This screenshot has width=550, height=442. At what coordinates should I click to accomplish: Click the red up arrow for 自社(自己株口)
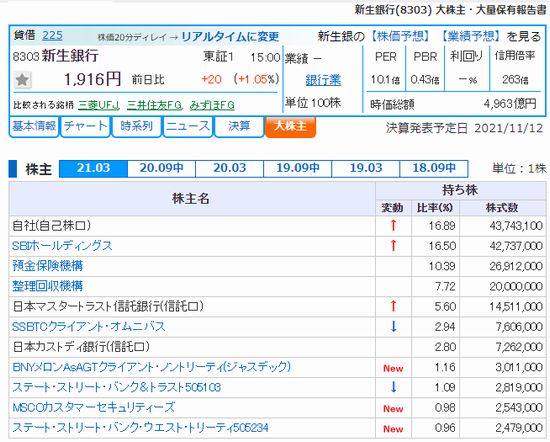click(393, 226)
